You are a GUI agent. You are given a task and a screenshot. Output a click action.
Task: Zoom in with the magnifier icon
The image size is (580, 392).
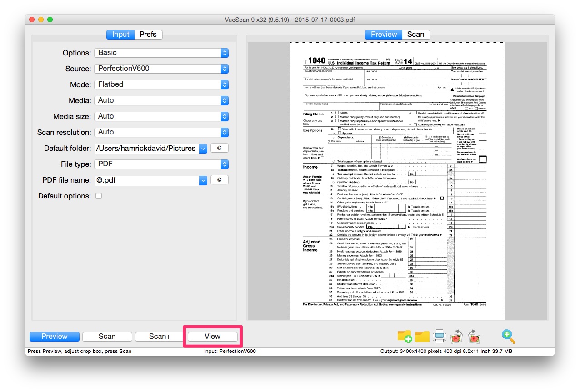tap(508, 337)
